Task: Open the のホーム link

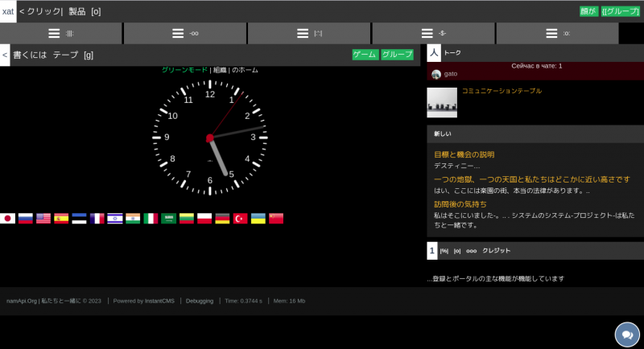Action: pyautogui.click(x=246, y=70)
